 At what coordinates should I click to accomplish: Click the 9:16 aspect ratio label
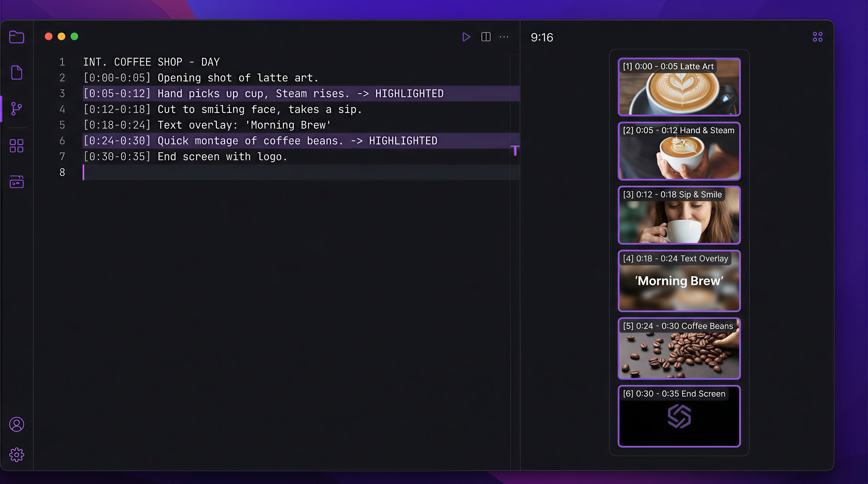click(x=542, y=37)
